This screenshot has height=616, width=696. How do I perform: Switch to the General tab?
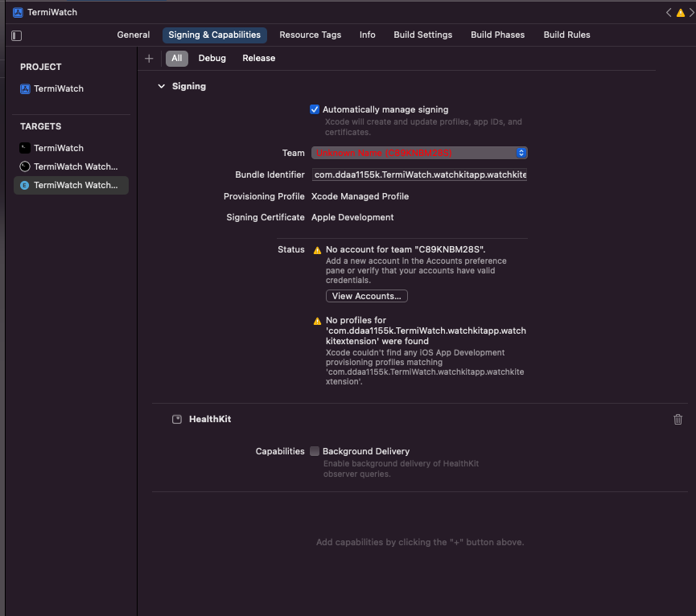point(133,35)
